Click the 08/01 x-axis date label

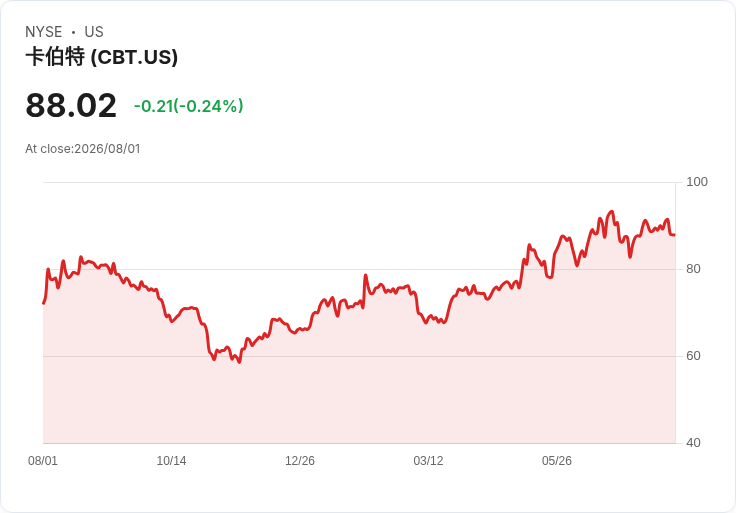[43, 461]
